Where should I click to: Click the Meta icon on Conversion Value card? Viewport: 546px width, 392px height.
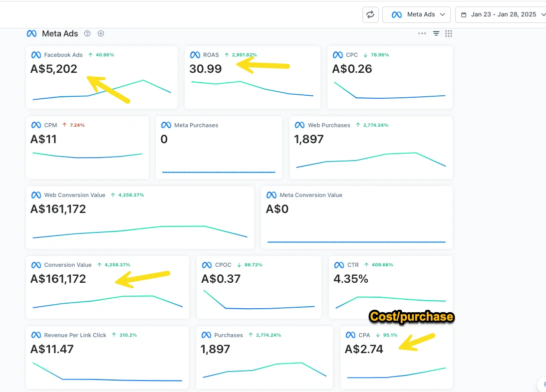click(36, 265)
